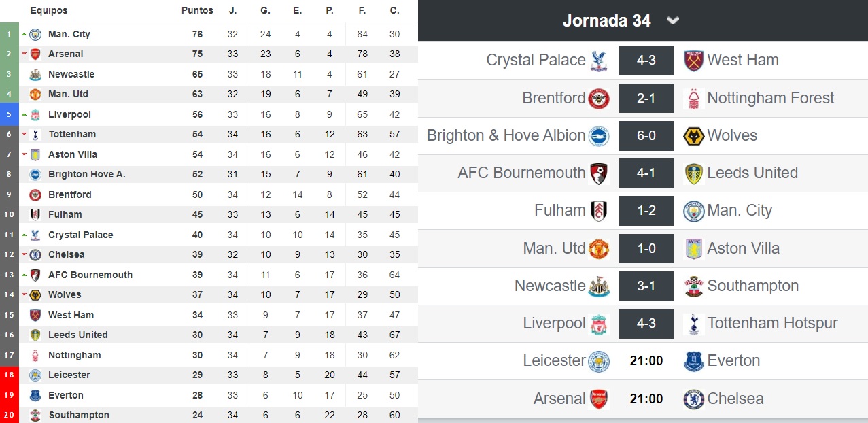Click the blue position 5 marker

coord(10,115)
